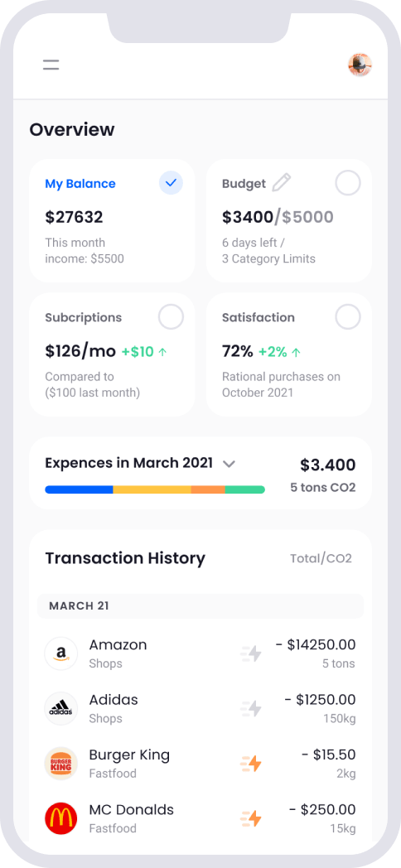The width and height of the screenshot is (401, 868).
Task: Click the Amazon logo icon
Action: (x=61, y=653)
